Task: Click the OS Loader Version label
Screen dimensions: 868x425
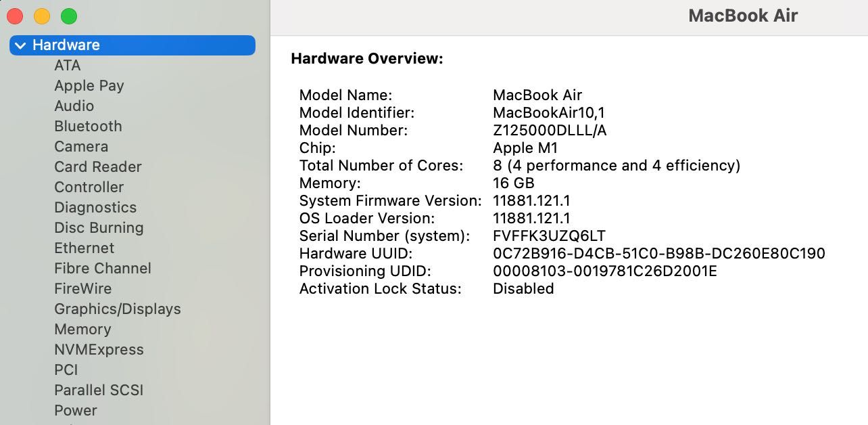Action: [x=367, y=219]
